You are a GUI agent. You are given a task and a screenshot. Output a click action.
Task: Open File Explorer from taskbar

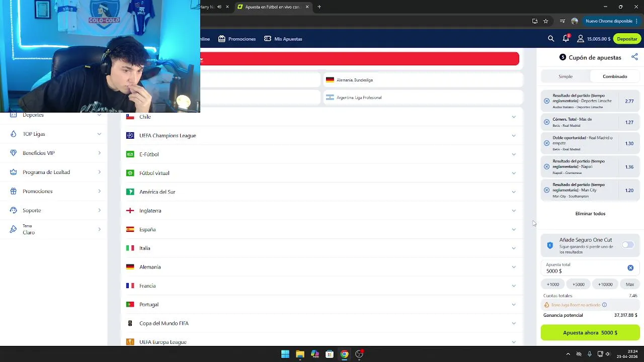[300, 354]
